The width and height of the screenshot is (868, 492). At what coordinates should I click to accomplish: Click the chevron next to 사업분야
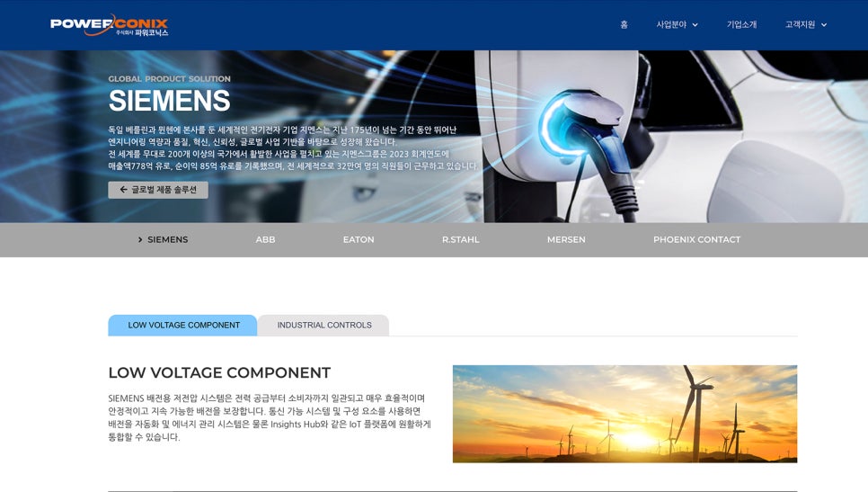click(695, 25)
